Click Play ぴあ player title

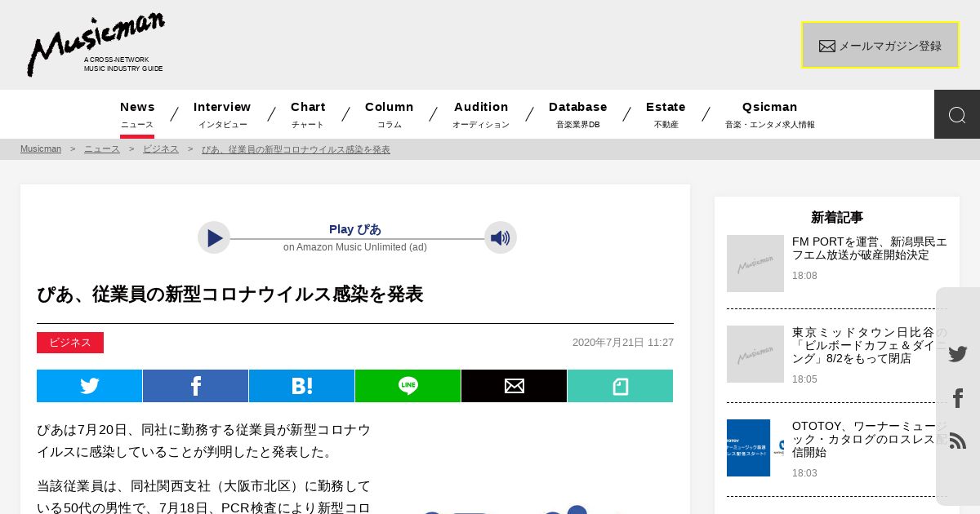355,229
